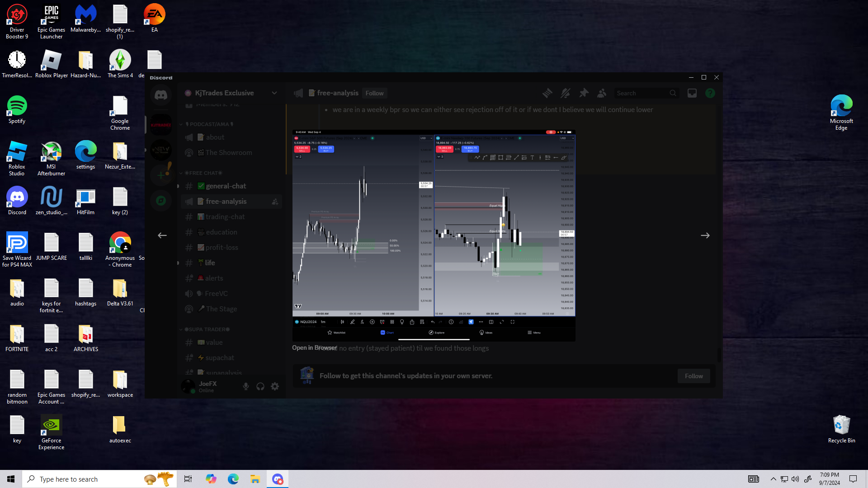
Task: Select the general-chat channel
Action: coord(226,186)
